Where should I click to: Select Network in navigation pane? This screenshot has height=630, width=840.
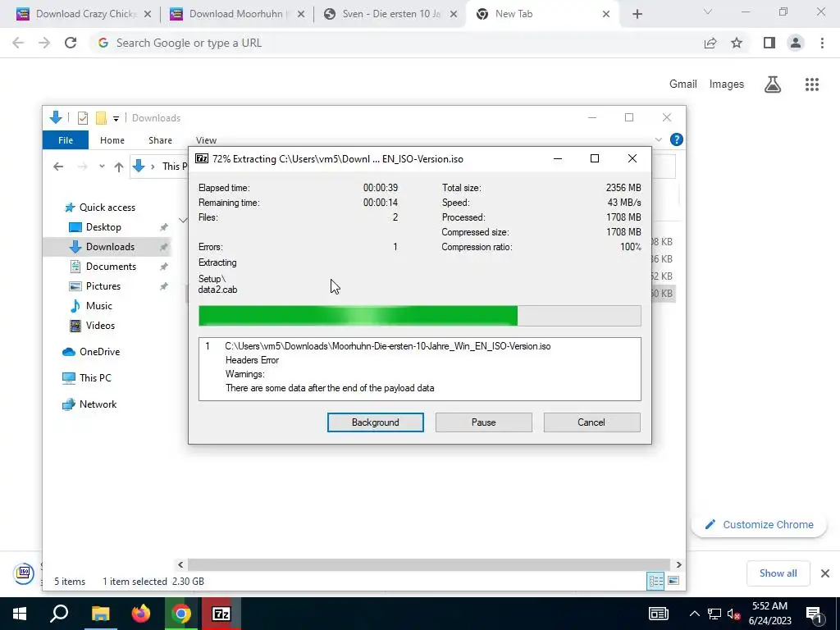pyautogui.click(x=98, y=404)
